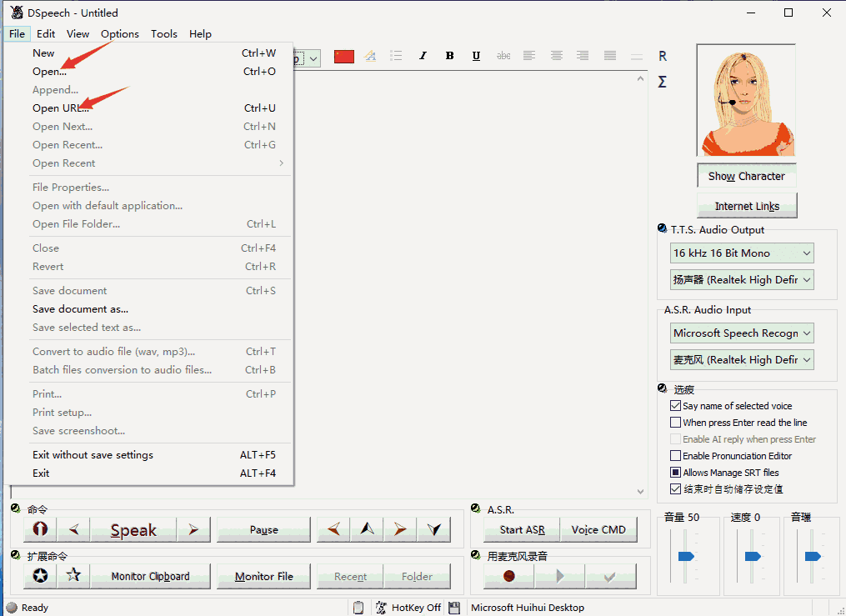Click the Chinese flag language icon
Screen dimensions: 846x616
pyautogui.click(x=343, y=56)
